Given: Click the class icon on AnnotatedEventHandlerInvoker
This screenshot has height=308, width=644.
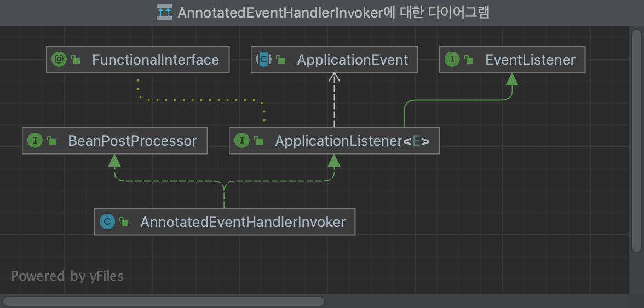Looking at the screenshot, I should point(107,221).
